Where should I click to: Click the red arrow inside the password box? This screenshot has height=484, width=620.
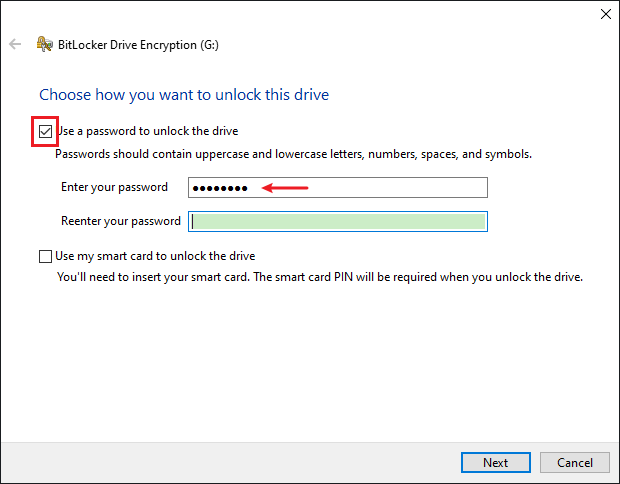point(285,187)
